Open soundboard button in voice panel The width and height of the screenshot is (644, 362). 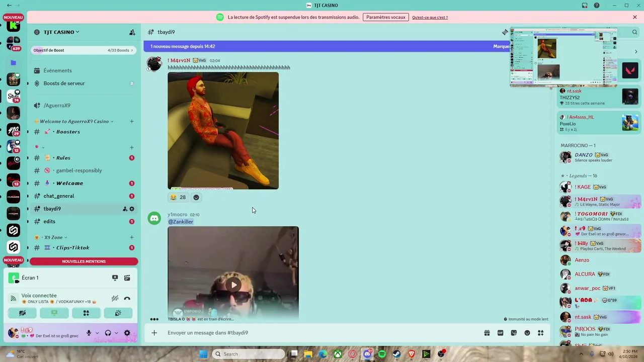click(x=118, y=313)
